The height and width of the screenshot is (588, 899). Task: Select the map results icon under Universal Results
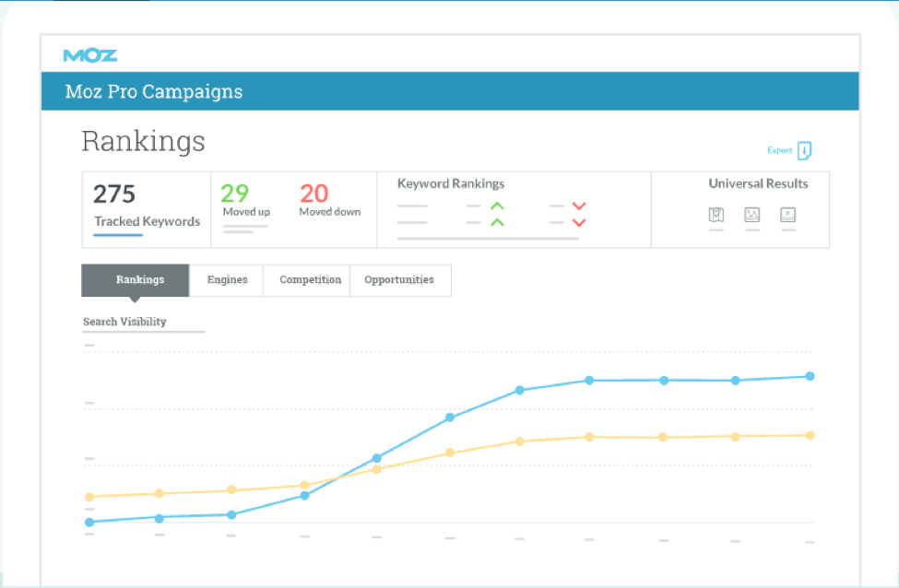716,215
